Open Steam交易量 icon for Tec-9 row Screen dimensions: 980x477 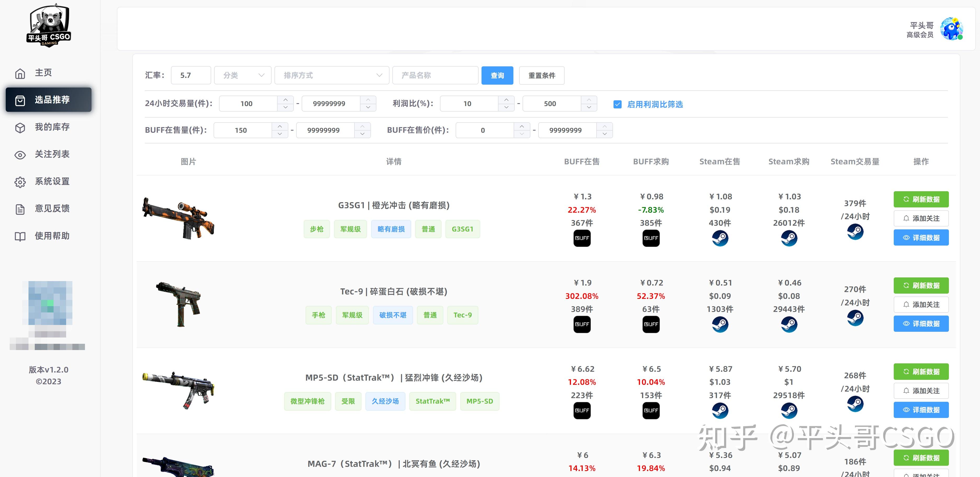pos(855,318)
